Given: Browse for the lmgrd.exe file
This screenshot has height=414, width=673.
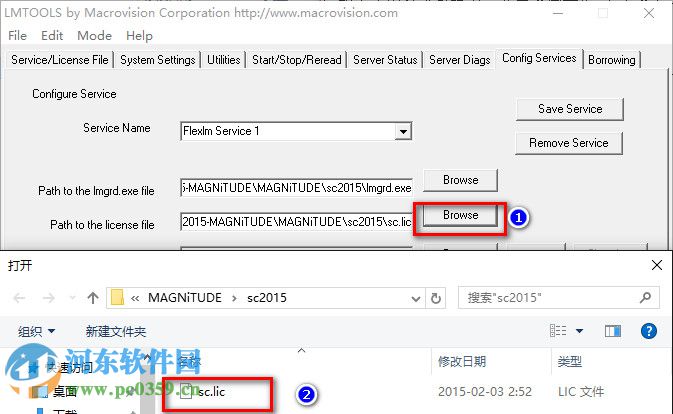Looking at the screenshot, I should 461,180.
